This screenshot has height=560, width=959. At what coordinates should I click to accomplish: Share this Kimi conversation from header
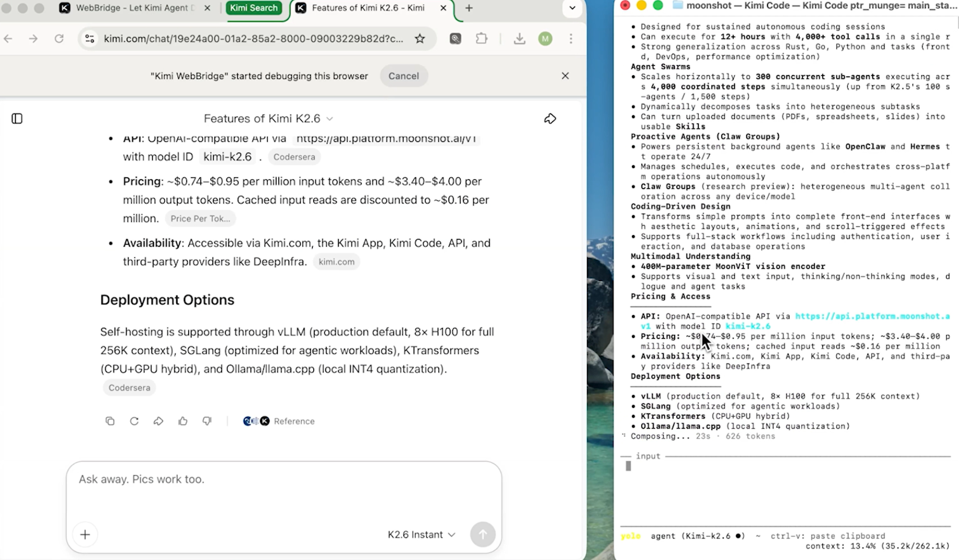click(550, 119)
